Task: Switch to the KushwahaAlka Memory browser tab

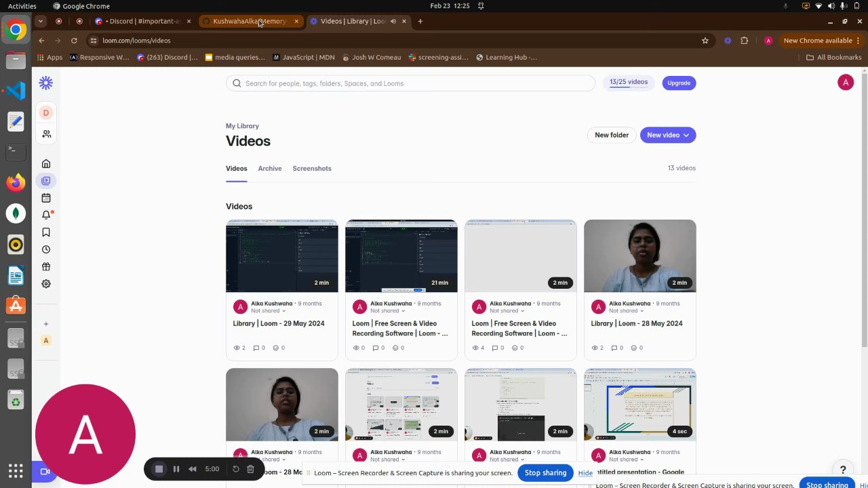Action: coord(250,21)
